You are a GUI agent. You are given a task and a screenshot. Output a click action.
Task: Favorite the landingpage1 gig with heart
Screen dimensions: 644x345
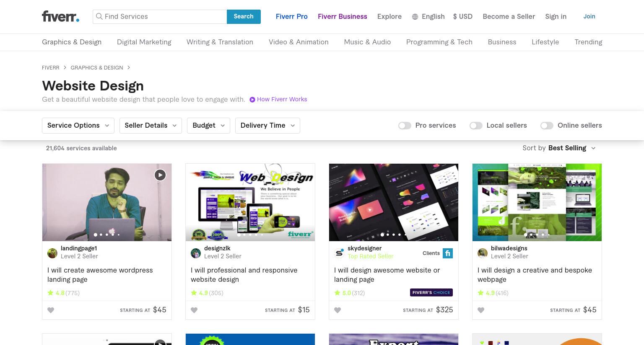point(51,310)
